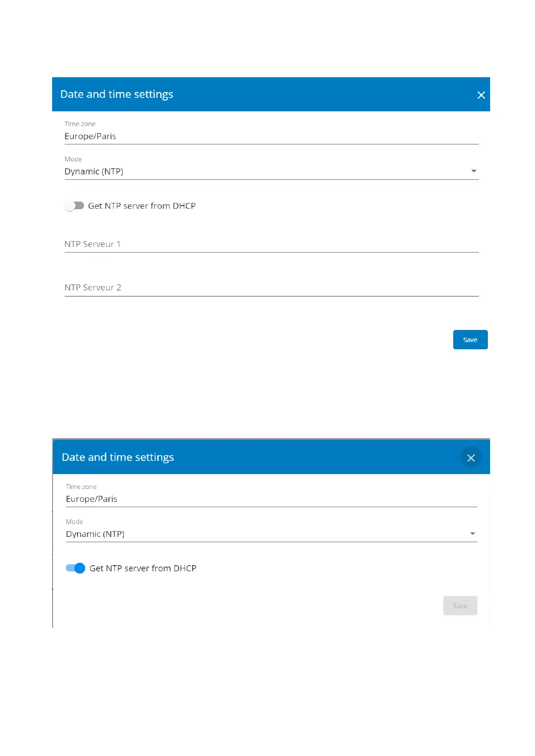The width and height of the screenshot is (535, 756).
Task: Disable the blue enabled DHCP NTP toggle
Action: (x=75, y=568)
